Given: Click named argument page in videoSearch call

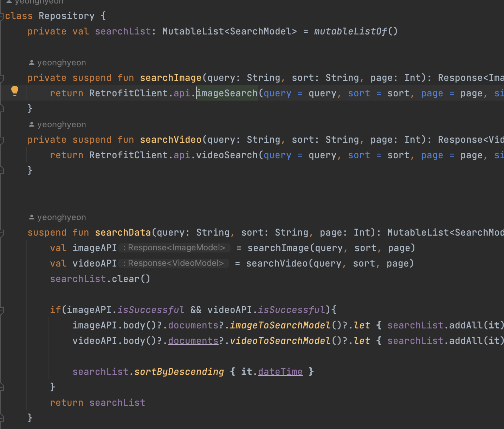Looking at the screenshot, I should 432,155.
